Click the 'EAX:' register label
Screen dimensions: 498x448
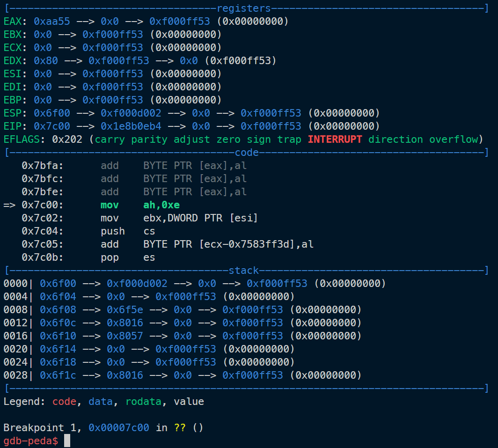(15, 21)
